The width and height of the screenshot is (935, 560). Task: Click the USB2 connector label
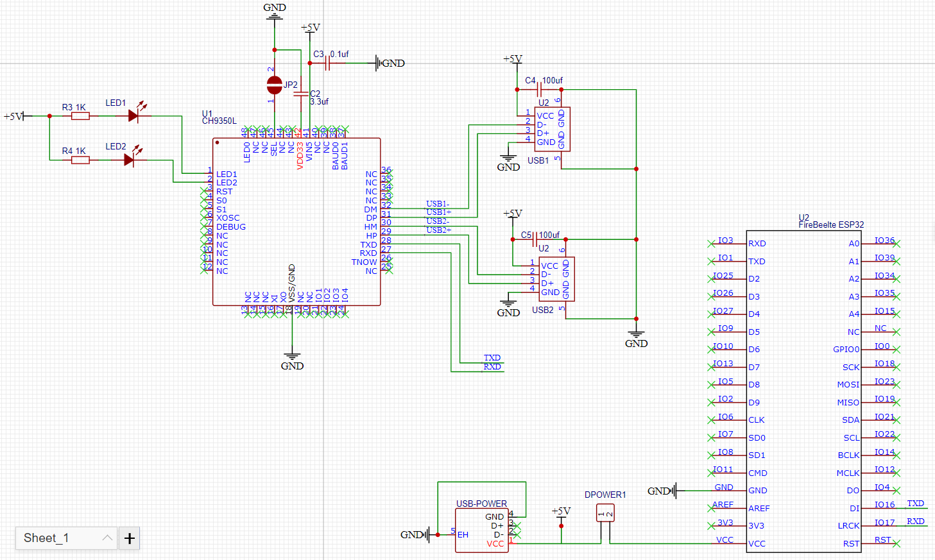[x=542, y=310]
